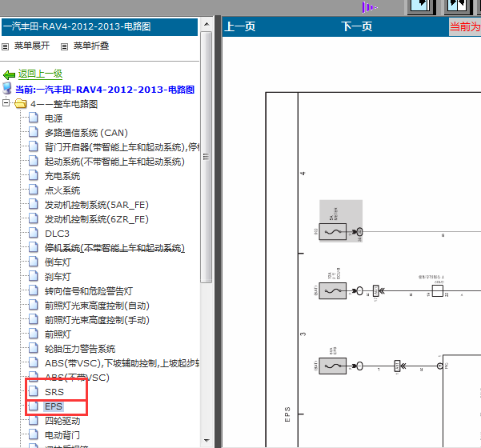Go to next page with 下一页
The image size is (481, 448).
pyautogui.click(x=357, y=26)
